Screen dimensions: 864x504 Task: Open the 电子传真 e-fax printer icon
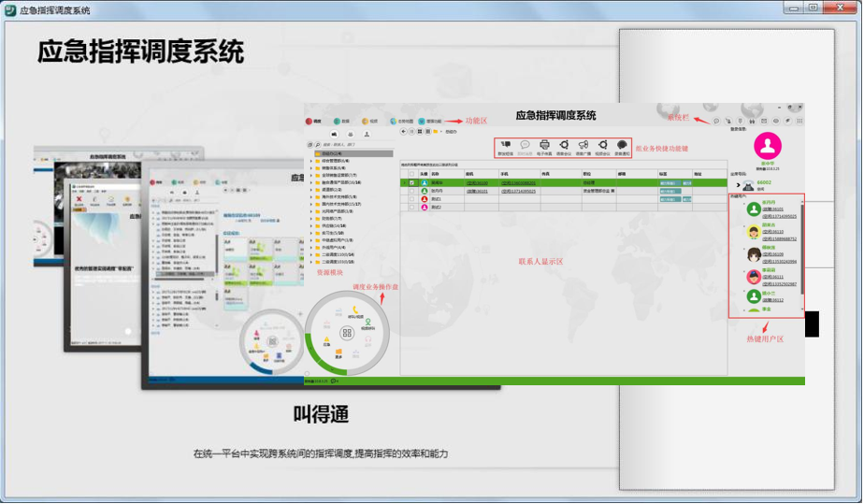[544, 144]
